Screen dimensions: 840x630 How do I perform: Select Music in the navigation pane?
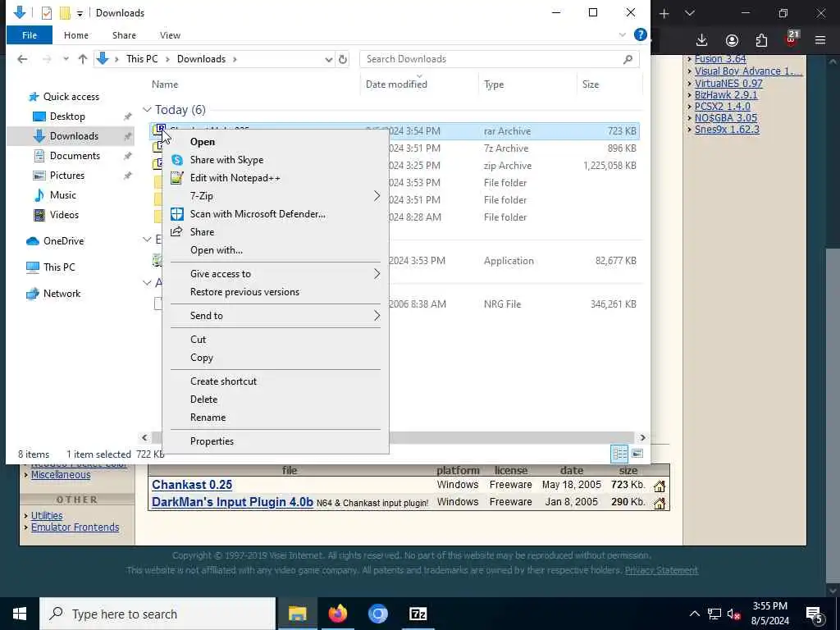click(x=62, y=195)
